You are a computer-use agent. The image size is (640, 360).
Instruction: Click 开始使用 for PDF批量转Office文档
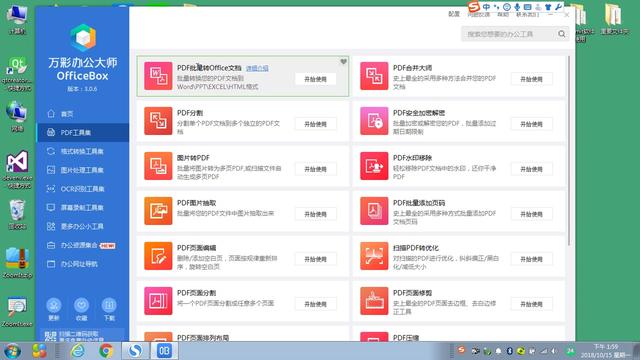click(316, 79)
